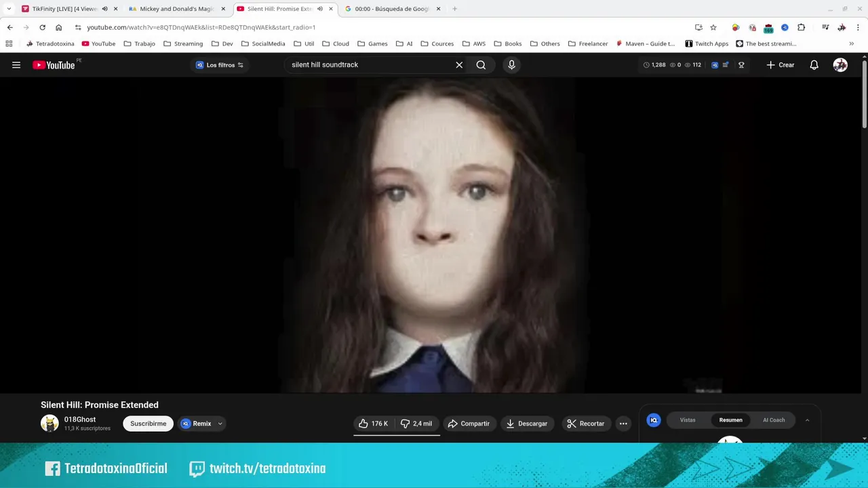Viewport: 868px width, 488px height.
Task: Click the Suscribirme button
Action: [x=148, y=424]
